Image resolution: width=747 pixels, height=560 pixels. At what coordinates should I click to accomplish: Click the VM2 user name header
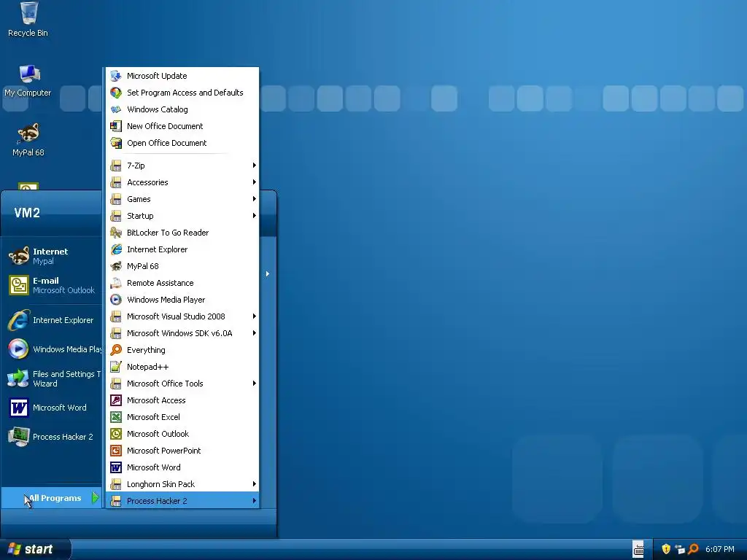pyautogui.click(x=27, y=212)
